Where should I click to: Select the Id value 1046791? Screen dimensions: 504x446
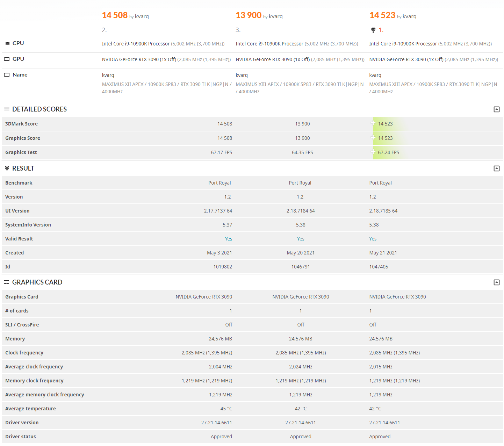point(301,267)
